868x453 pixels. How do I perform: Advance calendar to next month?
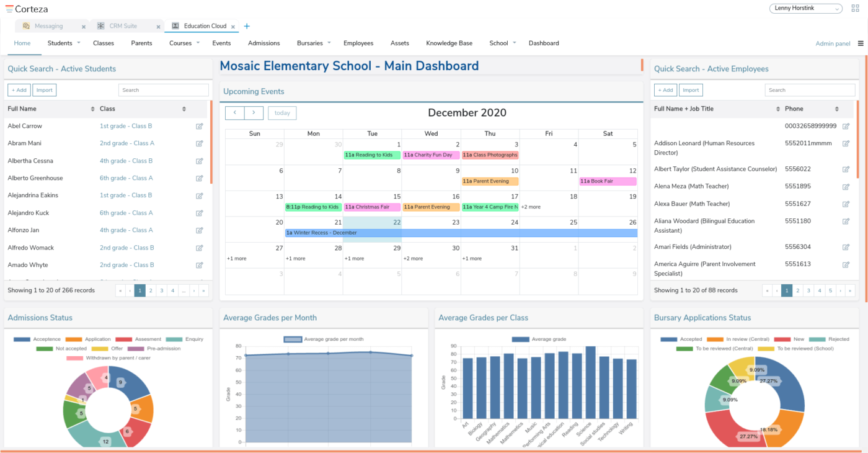(x=254, y=113)
